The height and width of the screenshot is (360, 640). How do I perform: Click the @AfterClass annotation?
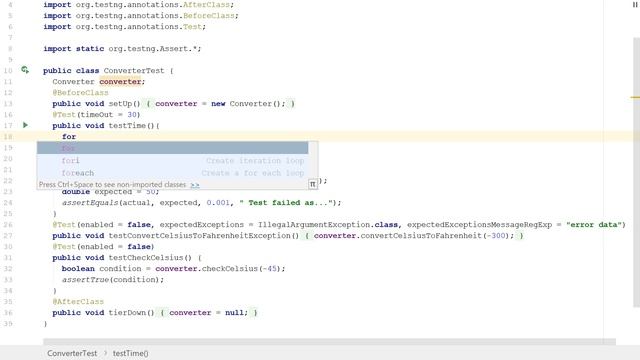pyautogui.click(x=78, y=302)
